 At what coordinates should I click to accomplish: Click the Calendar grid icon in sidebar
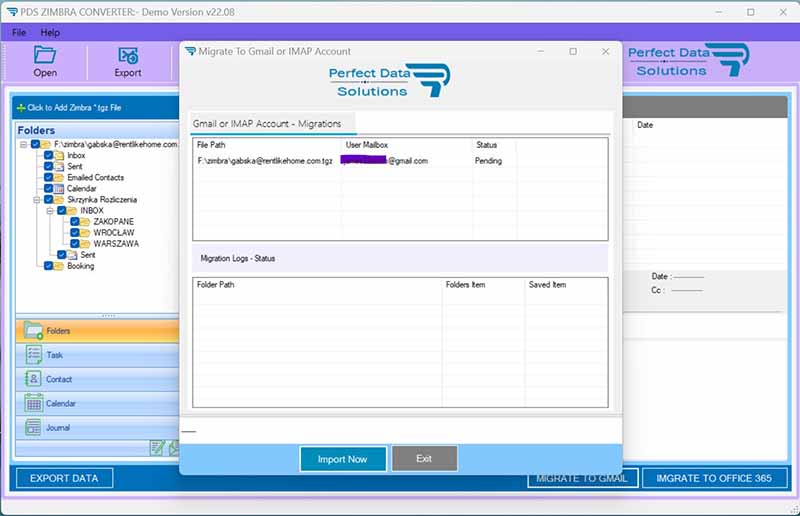[x=33, y=403]
